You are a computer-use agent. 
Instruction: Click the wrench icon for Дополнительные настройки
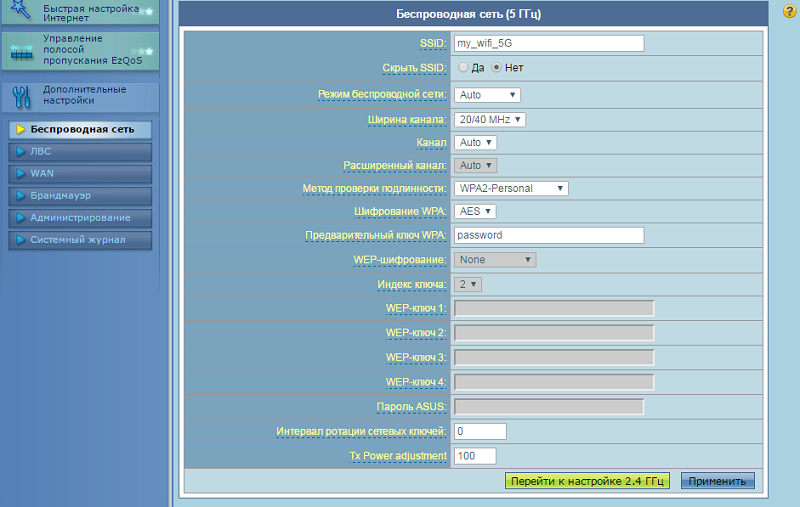click(22, 96)
